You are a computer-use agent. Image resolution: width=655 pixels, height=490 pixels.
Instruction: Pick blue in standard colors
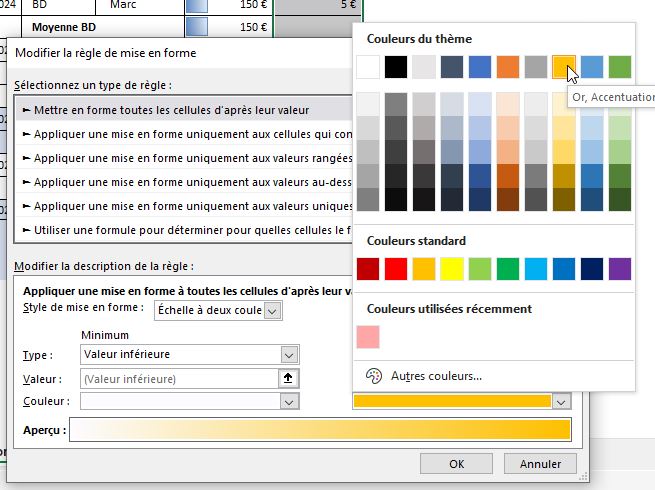pyautogui.click(x=564, y=269)
